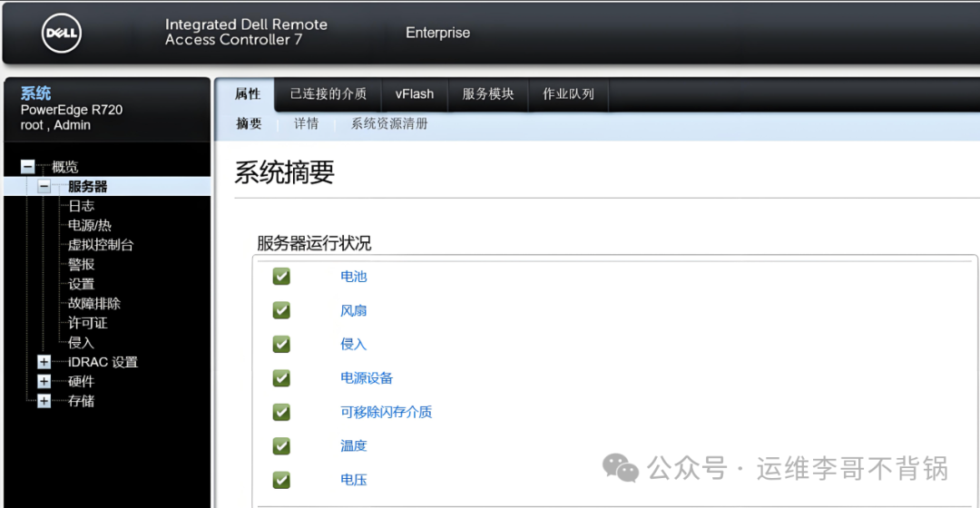Viewport: 980px width, 508px height.
Task: Click the green status check icon beside 电源设备
Action: pos(281,378)
